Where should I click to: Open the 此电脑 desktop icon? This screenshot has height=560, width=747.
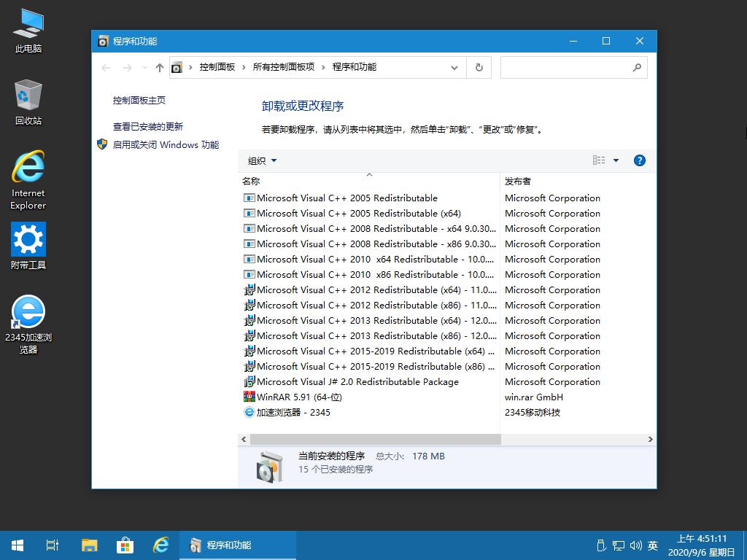click(x=28, y=31)
